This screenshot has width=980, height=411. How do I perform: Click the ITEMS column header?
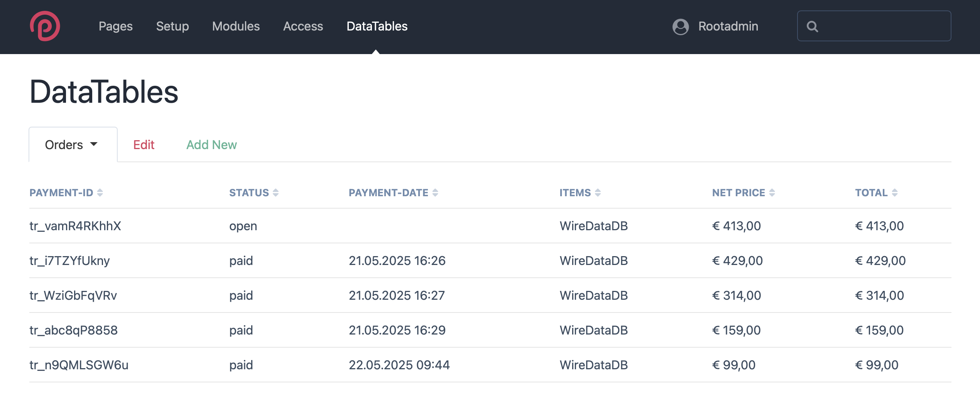point(575,193)
